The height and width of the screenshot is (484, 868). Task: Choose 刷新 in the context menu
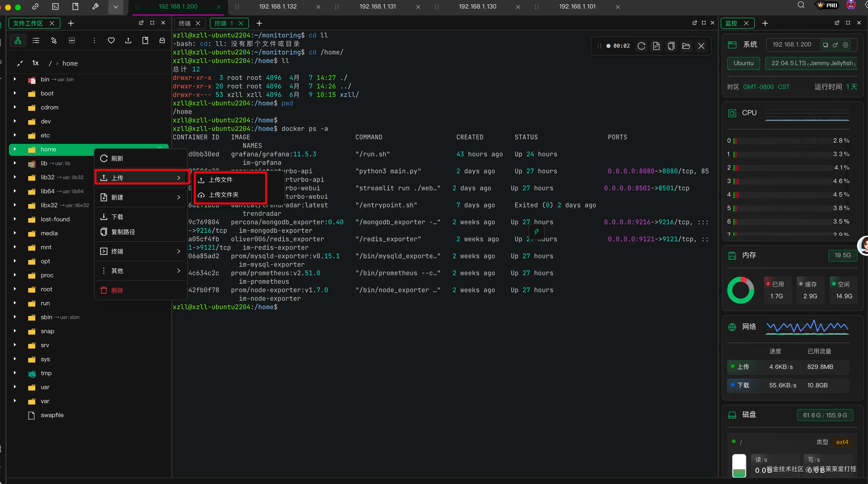[x=141, y=159]
